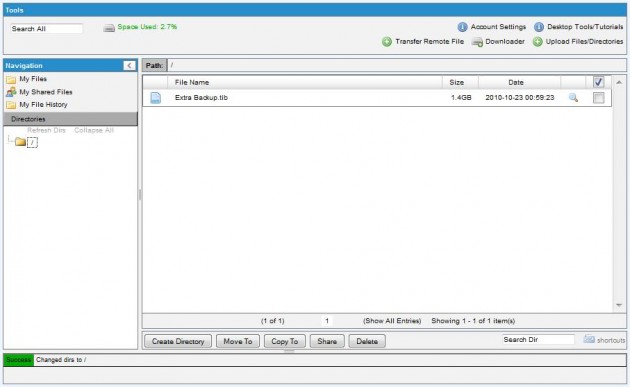Click the Create Directory button
Viewport: 630px width, 387px height.
[178, 341]
